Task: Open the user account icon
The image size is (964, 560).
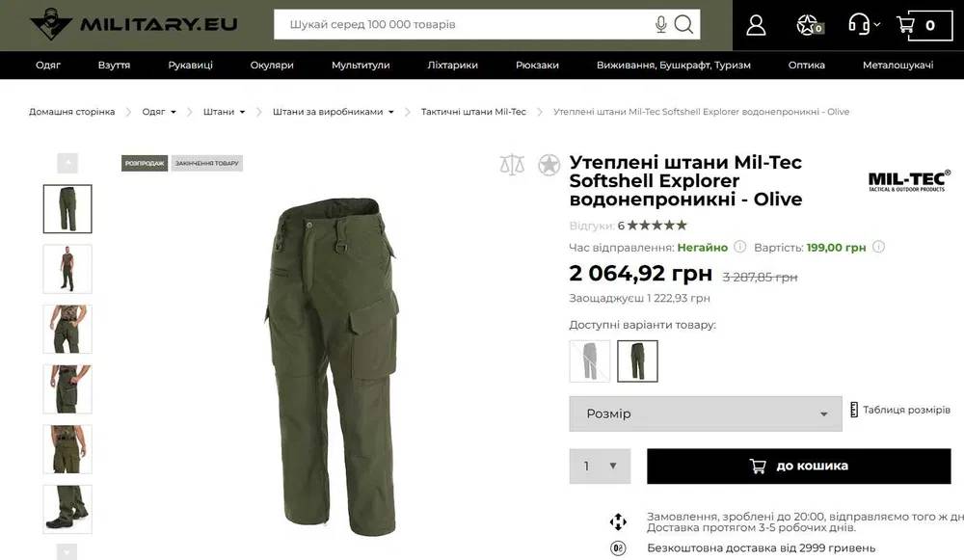Action: [x=756, y=25]
